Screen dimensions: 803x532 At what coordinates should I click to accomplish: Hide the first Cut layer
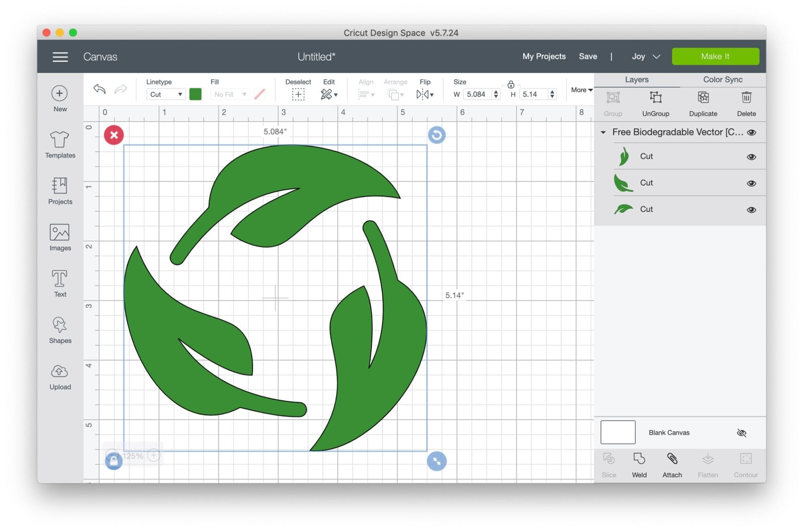pyautogui.click(x=751, y=157)
